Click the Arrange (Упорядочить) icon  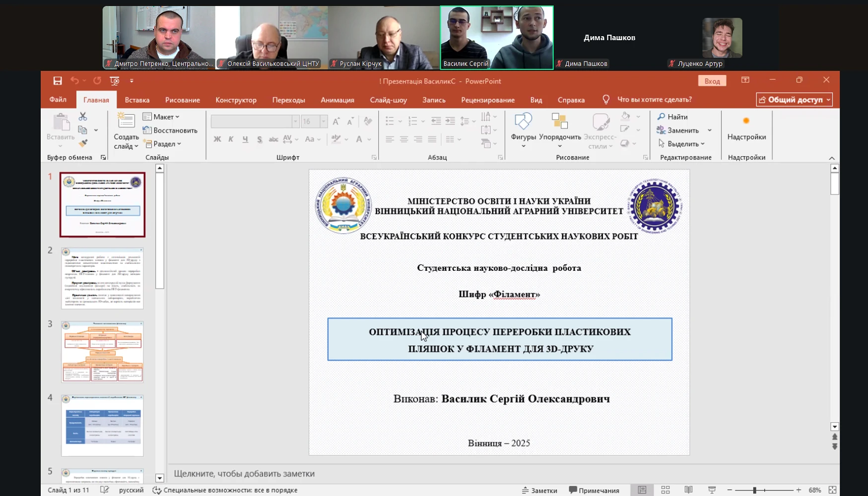pos(559,122)
